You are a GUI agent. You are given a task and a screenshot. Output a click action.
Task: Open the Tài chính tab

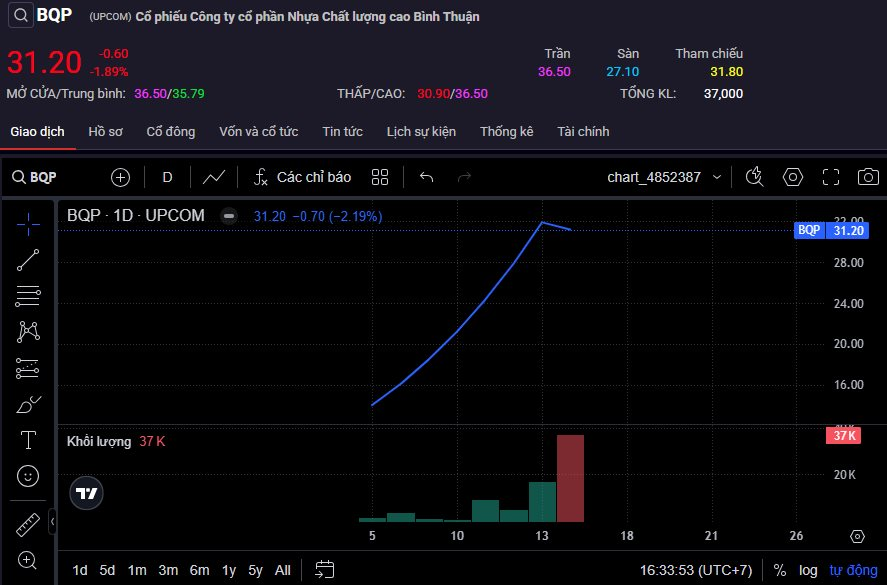[x=583, y=132]
